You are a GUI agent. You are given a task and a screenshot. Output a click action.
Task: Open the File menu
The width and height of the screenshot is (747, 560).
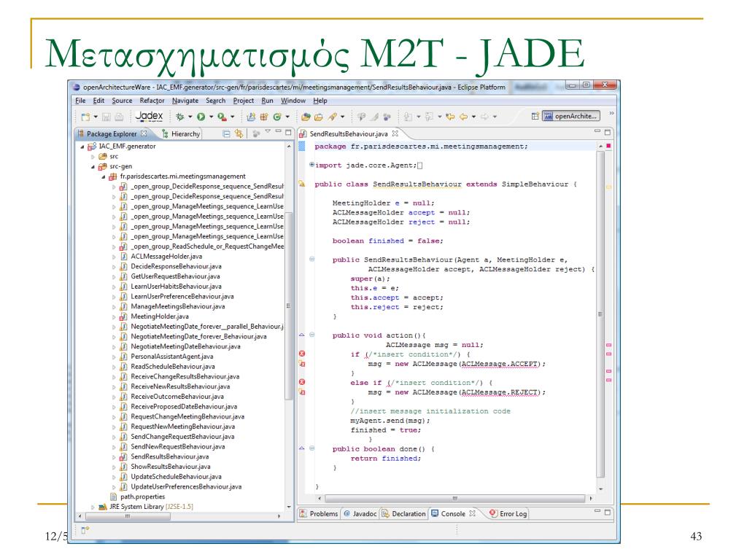click(x=80, y=101)
